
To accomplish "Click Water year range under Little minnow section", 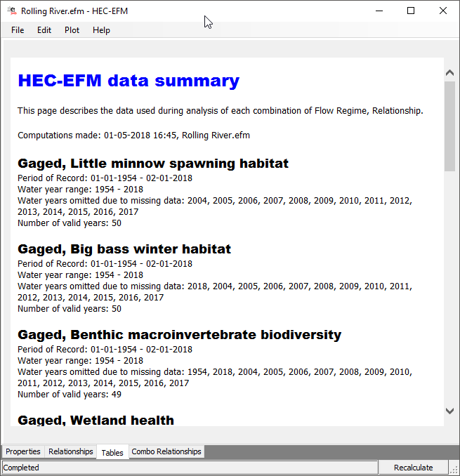I will (80, 189).
